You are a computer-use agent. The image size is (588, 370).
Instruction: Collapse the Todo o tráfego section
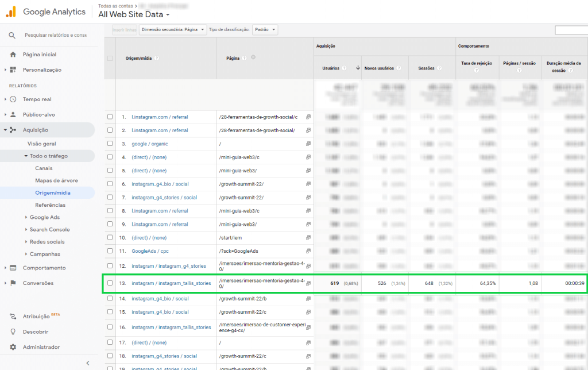pos(26,156)
